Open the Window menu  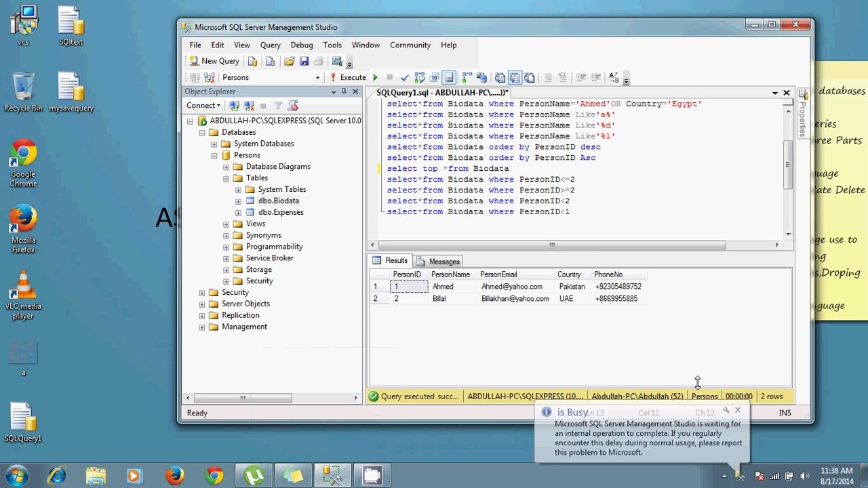click(x=366, y=45)
